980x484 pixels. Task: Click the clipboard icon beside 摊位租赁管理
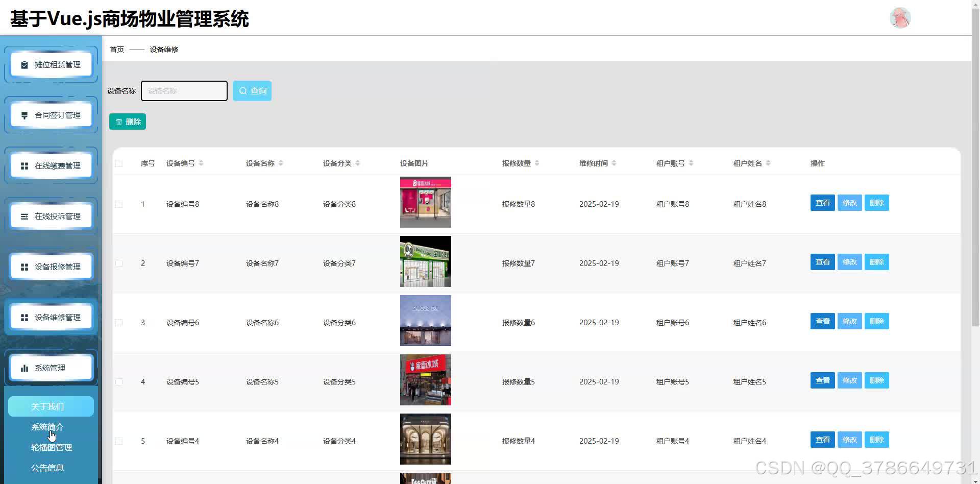pyautogui.click(x=24, y=65)
